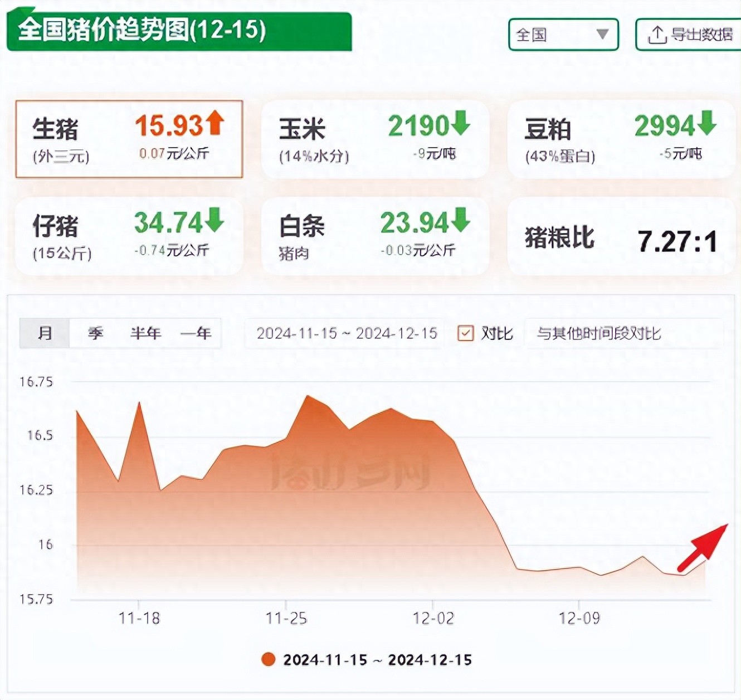This screenshot has height=700, width=741.
Task: Switch to the 季 time range tab
Action: (x=95, y=333)
